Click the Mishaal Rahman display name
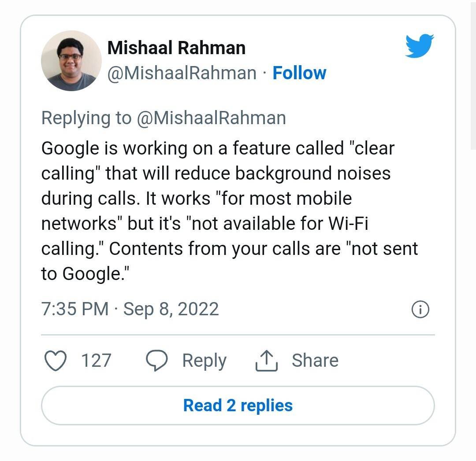This screenshot has width=476, height=461. (x=177, y=48)
